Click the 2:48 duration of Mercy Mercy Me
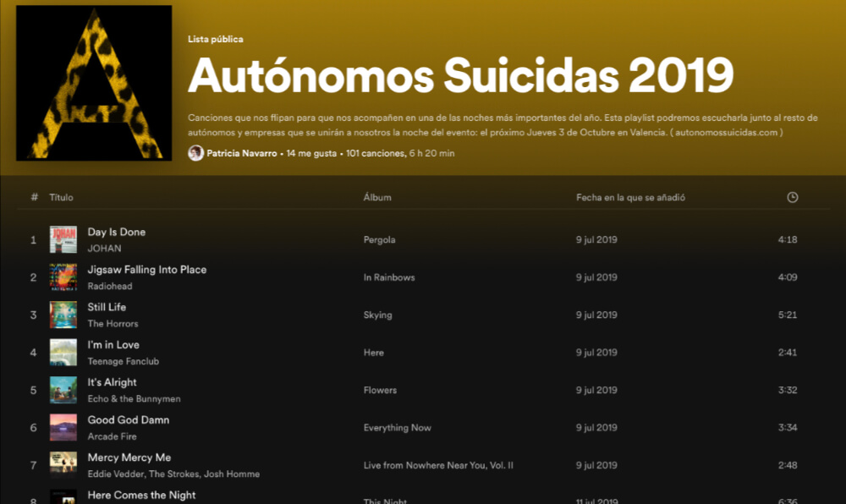This screenshot has height=504, width=846. [787, 465]
